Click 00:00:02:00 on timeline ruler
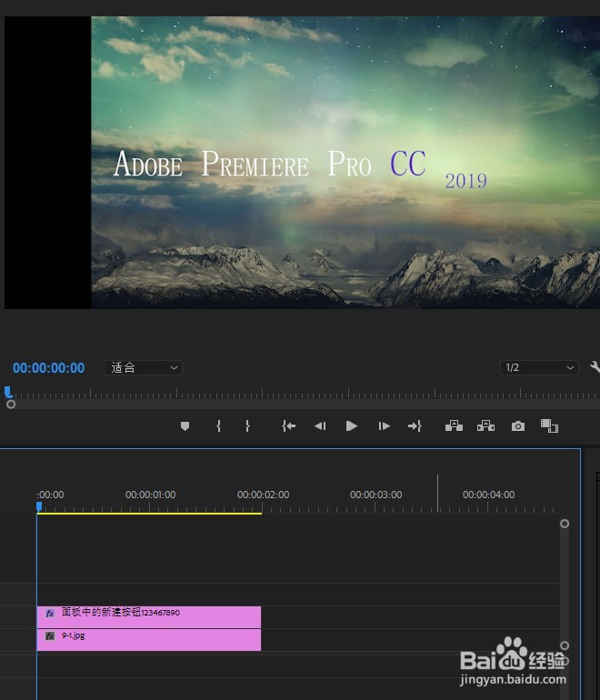This screenshot has height=700, width=600. (x=263, y=495)
